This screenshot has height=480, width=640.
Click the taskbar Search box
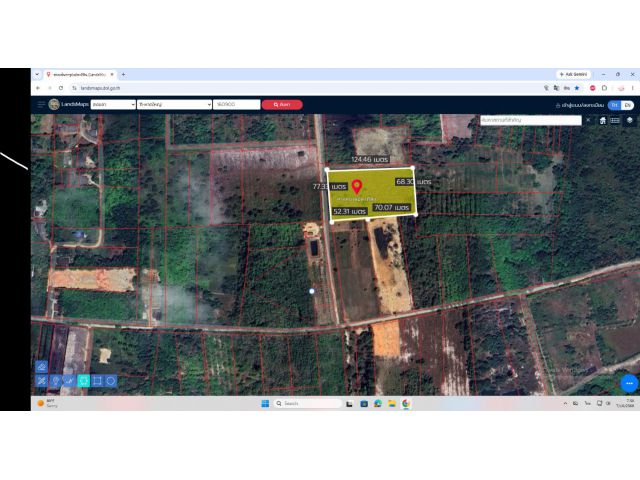[308, 404]
